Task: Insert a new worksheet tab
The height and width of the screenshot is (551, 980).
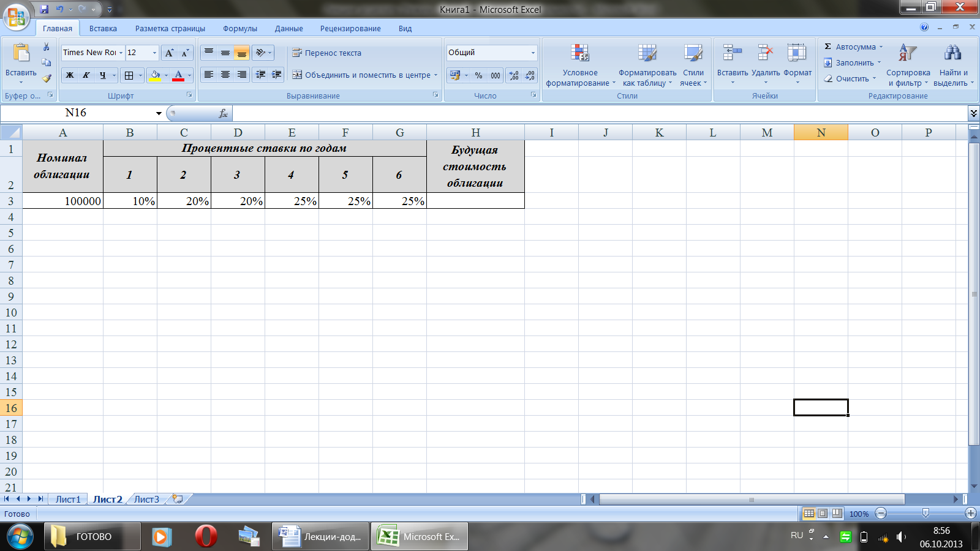Action: click(x=178, y=499)
